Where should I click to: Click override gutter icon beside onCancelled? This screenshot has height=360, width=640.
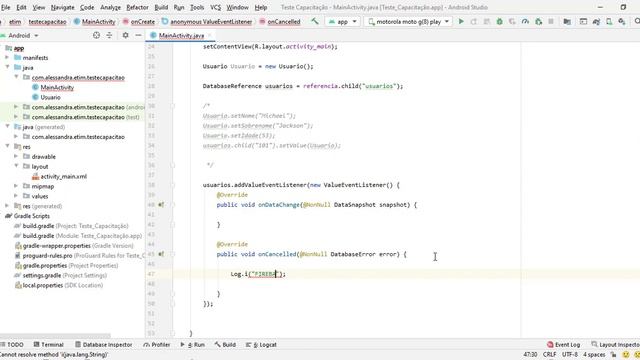point(161,254)
